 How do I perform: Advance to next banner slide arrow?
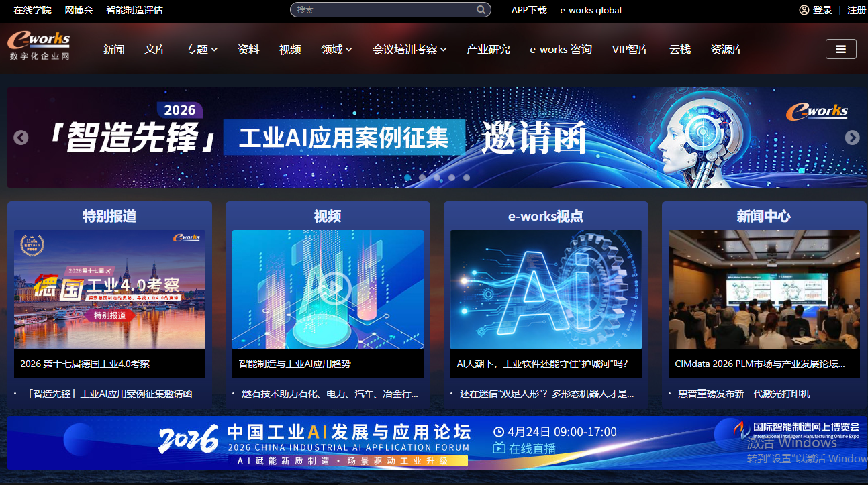(x=852, y=138)
